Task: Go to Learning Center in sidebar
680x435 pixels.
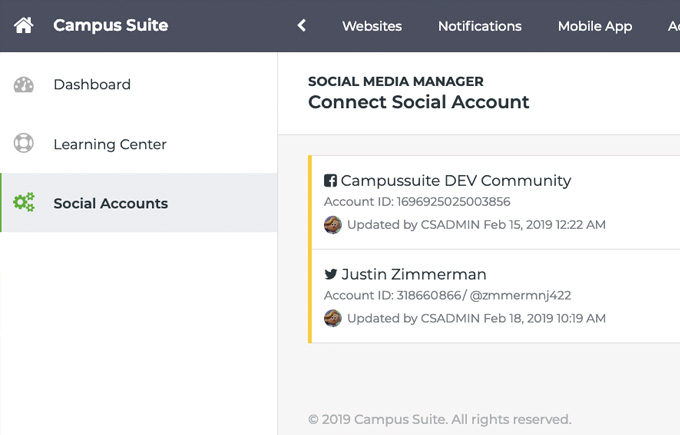Action: pyautogui.click(x=110, y=144)
